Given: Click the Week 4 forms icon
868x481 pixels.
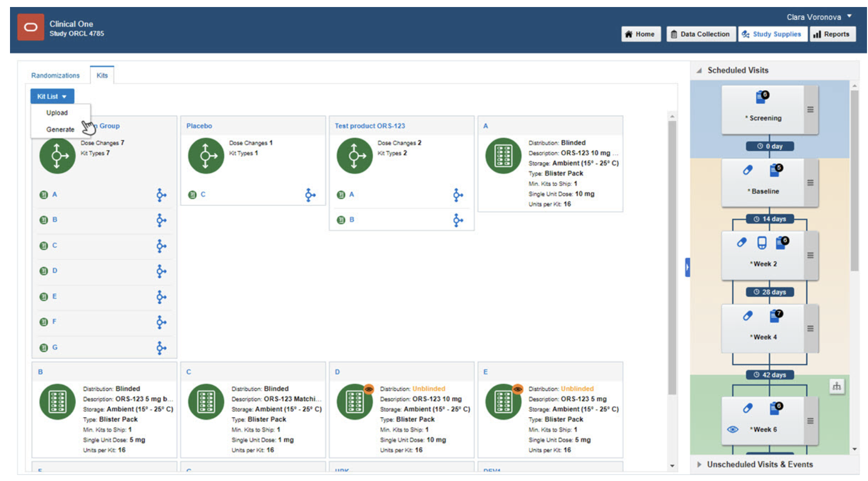Looking at the screenshot, I should [x=775, y=316].
